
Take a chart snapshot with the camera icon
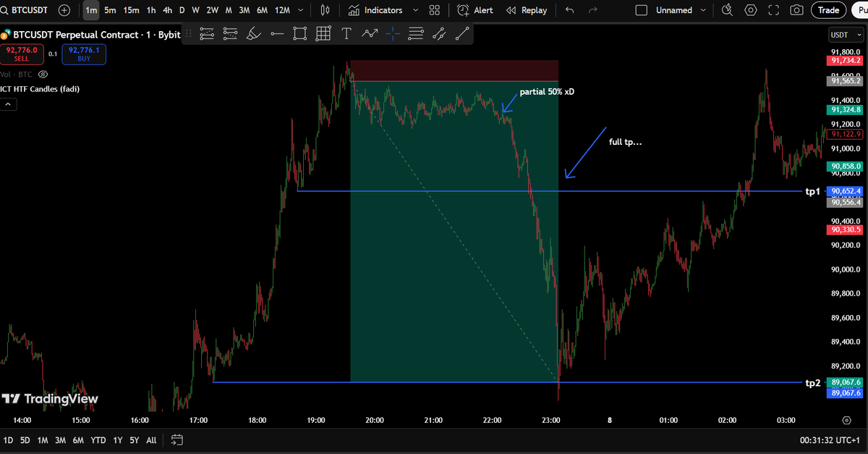click(x=798, y=10)
